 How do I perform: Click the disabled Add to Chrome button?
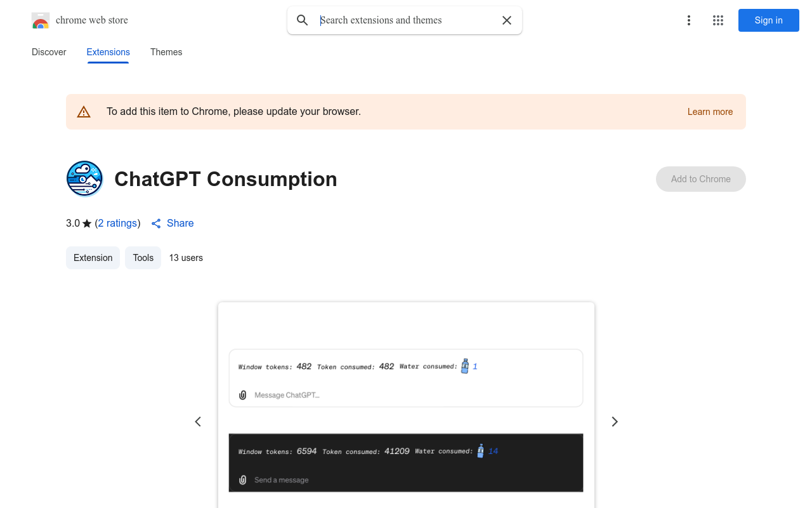[x=701, y=179]
